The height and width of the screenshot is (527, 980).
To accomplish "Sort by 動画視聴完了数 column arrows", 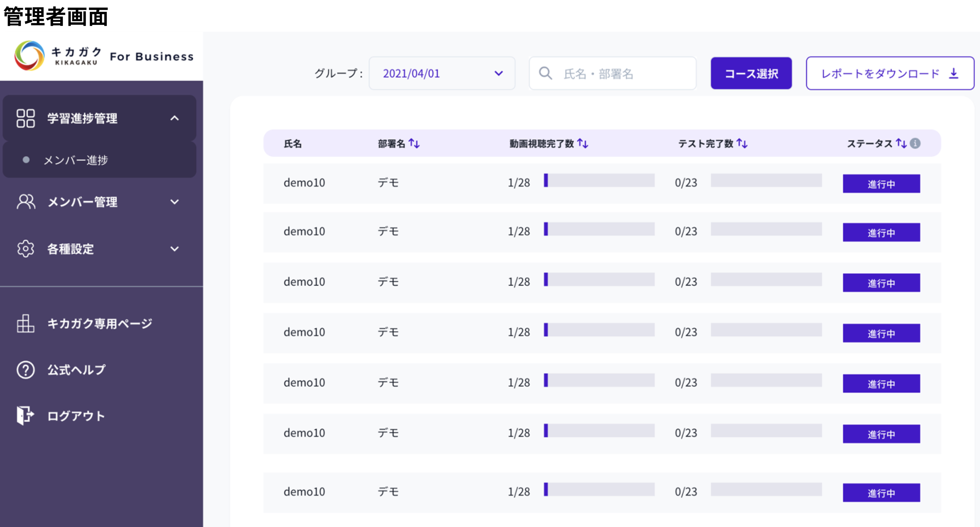I will click(x=582, y=144).
